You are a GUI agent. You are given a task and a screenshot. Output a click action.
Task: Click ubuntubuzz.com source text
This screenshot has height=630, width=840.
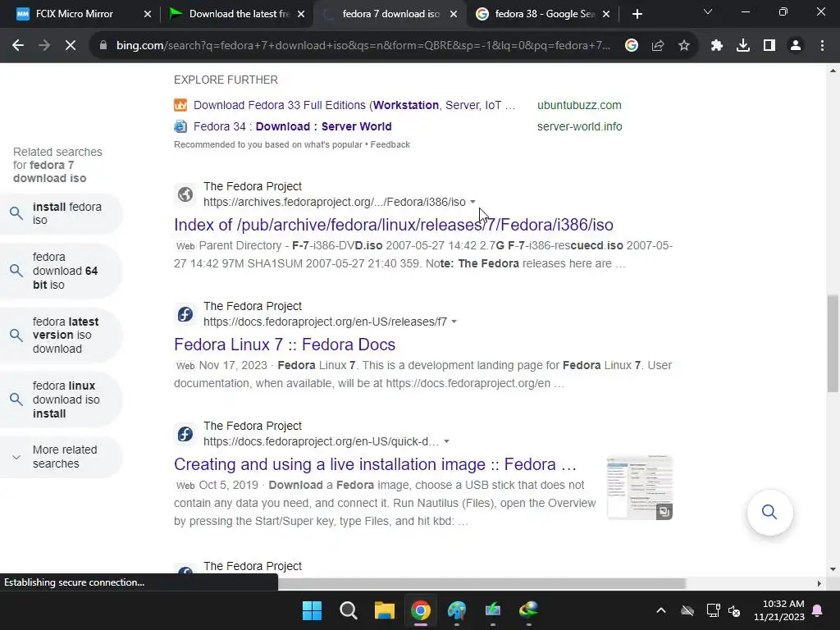579,105
